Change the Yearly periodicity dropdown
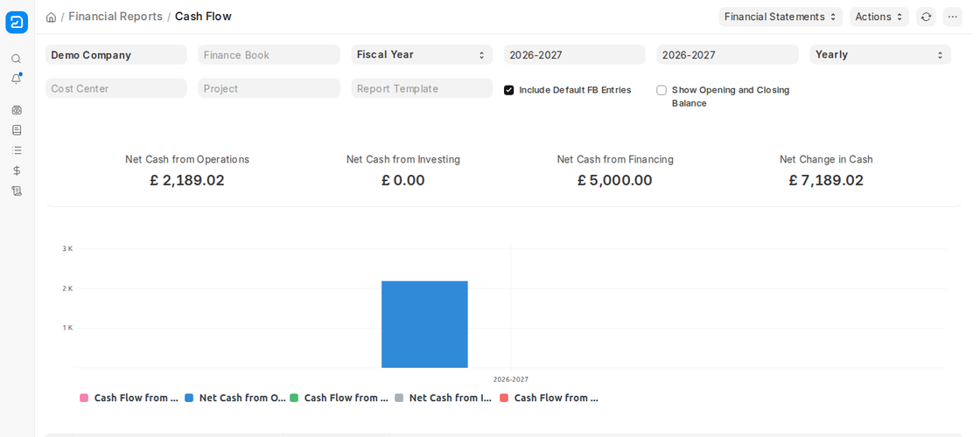Viewport: 980px width, 437px height. coord(880,54)
